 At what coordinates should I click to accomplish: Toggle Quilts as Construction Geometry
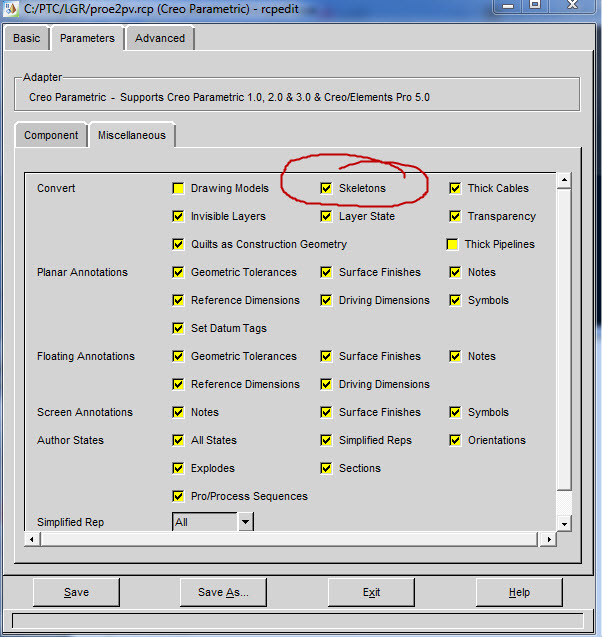pyautogui.click(x=178, y=244)
